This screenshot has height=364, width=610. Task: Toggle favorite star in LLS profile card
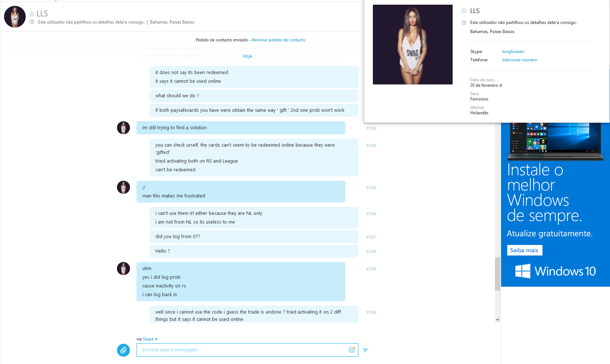click(x=464, y=11)
